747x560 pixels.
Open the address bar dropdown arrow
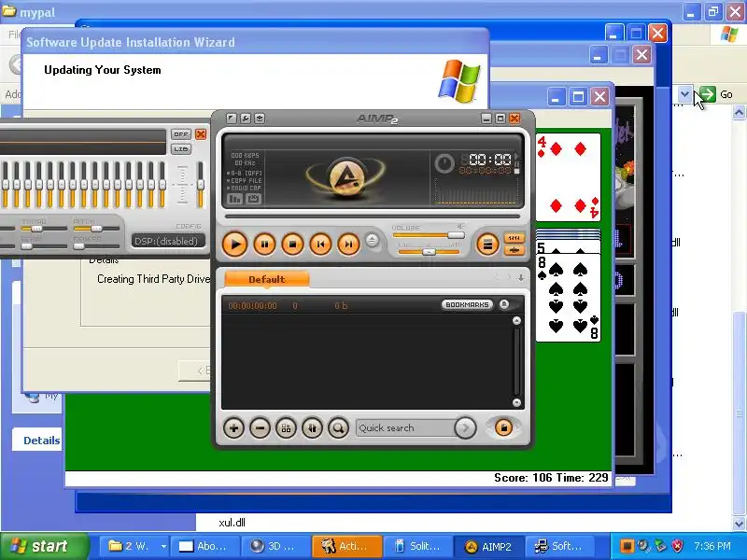(684, 94)
